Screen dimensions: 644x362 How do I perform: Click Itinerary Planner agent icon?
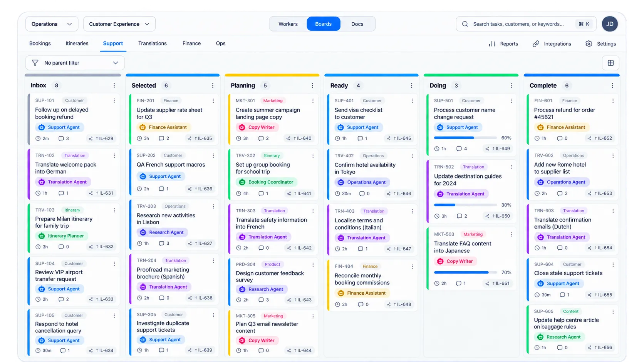tap(42, 236)
